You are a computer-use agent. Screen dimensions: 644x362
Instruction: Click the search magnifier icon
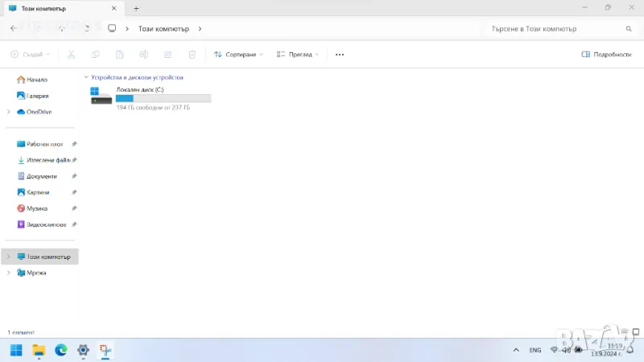(629, 28)
